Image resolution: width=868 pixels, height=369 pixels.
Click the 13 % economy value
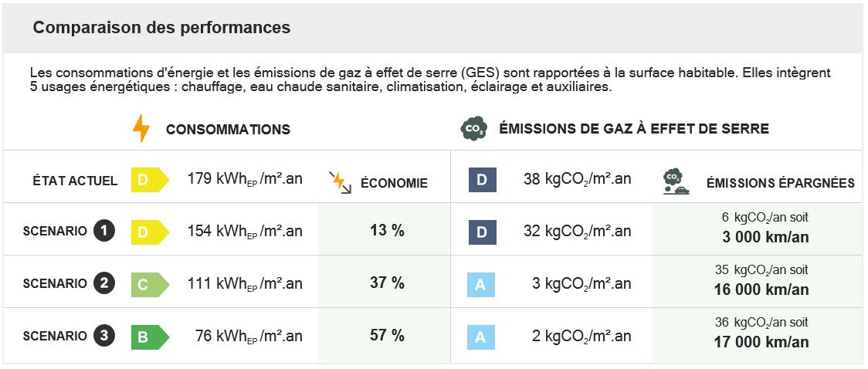387,230
